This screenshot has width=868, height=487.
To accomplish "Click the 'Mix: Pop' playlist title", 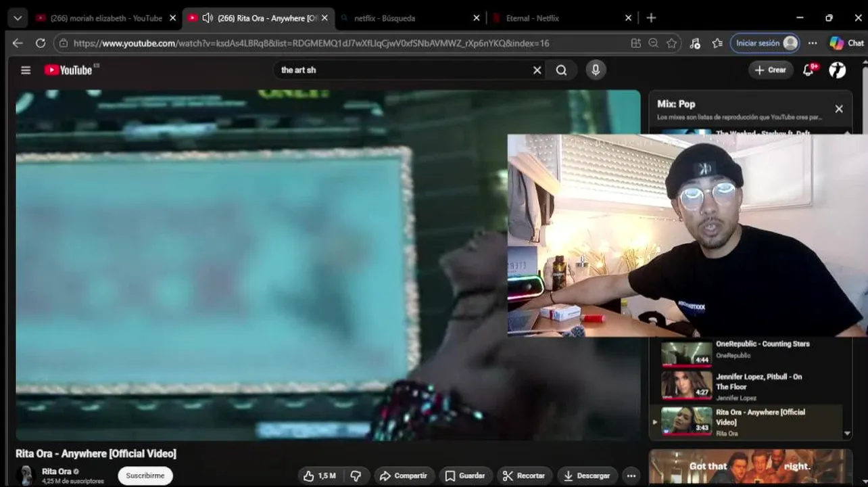I will (x=676, y=104).
